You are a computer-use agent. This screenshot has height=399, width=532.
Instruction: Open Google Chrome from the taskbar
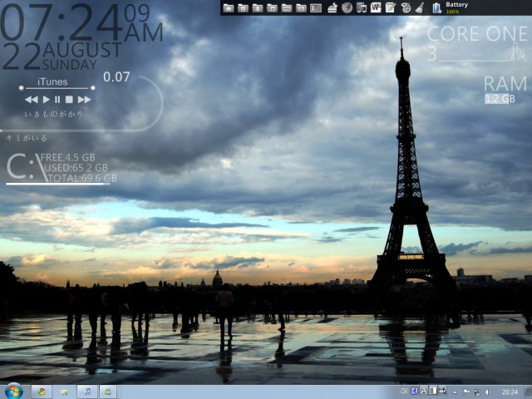42,392
